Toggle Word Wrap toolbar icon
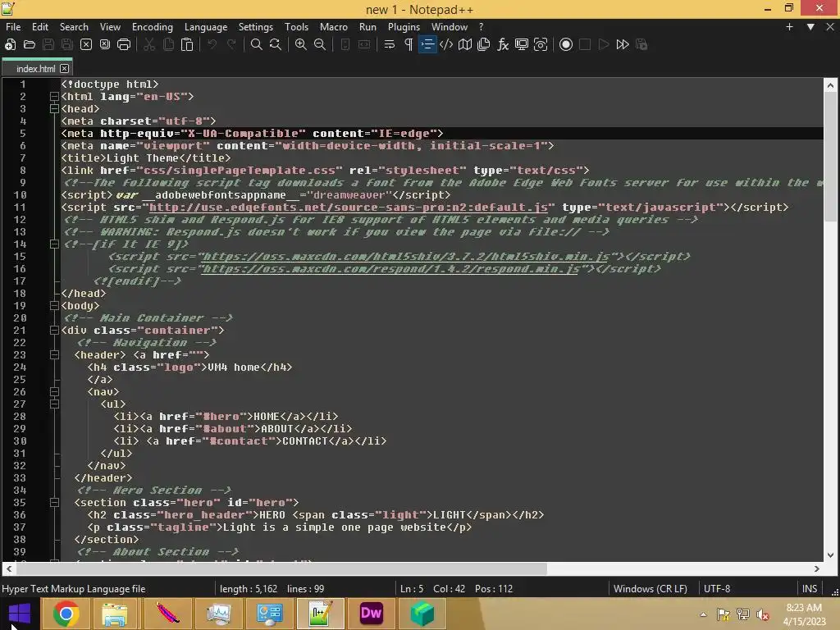 (x=390, y=44)
